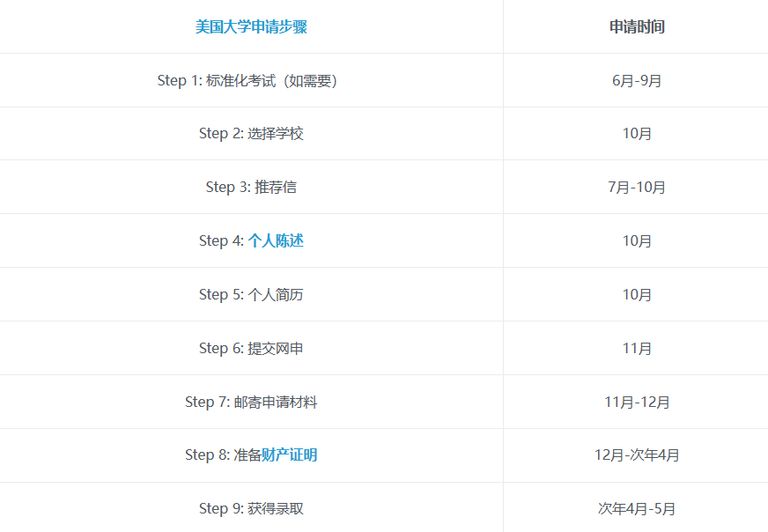Image resolution: width=768 pixels, height=532 pixels.
Task: Select the Step 9 获得录取 text
Action: 251,508
